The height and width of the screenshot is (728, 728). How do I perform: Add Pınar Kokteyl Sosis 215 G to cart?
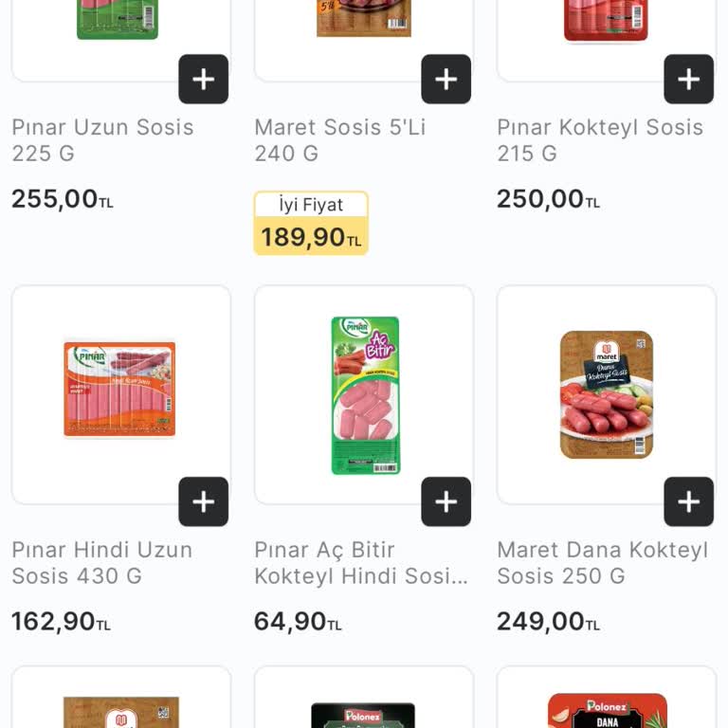[688, 80]
